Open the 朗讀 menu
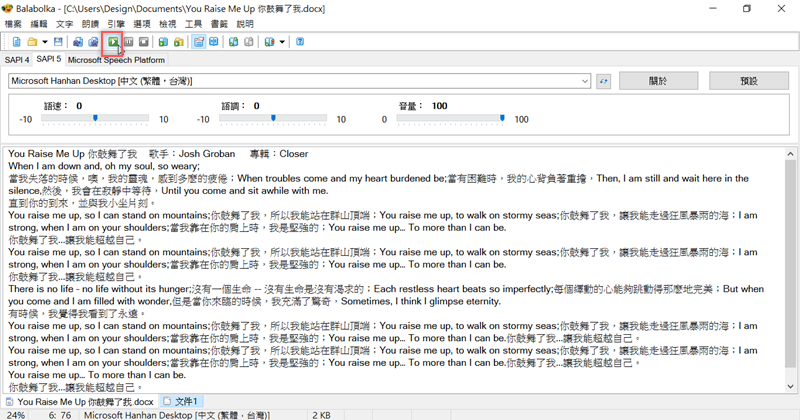The height and width of the screenshot is (420, 800). pyautogui.click(x=90, y=24)
